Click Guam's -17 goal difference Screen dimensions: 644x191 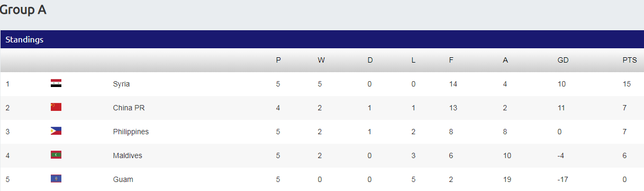pos(563,179)
